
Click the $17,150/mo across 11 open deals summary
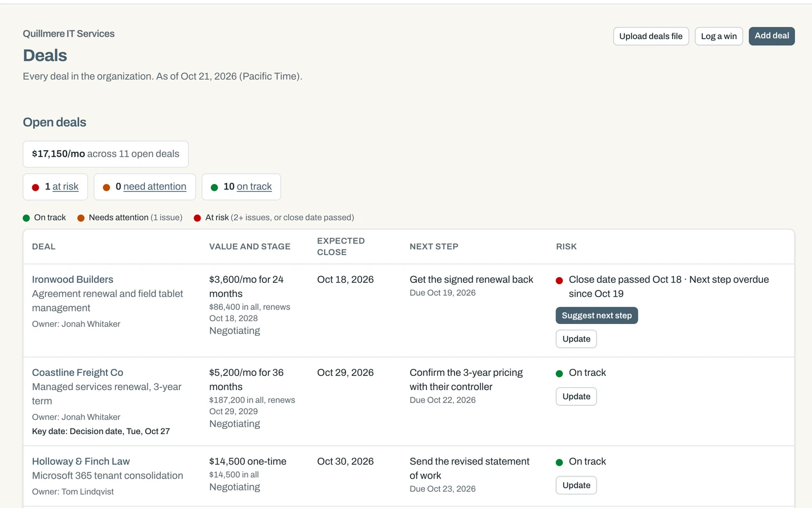click(105, 154)
